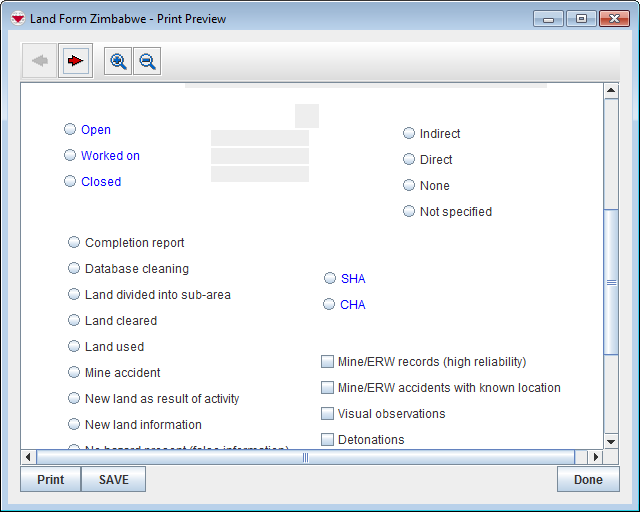Image resolution: width=640 pixels, height=512 pixels.
Task: Choose the Indirect radio option
Action: tap(409, 133)
